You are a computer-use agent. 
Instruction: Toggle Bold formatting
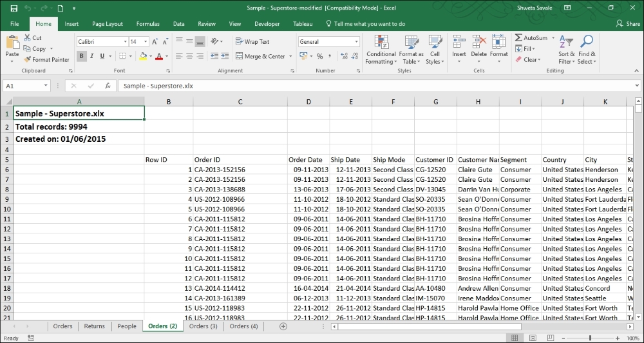click(x=81, y=56)
